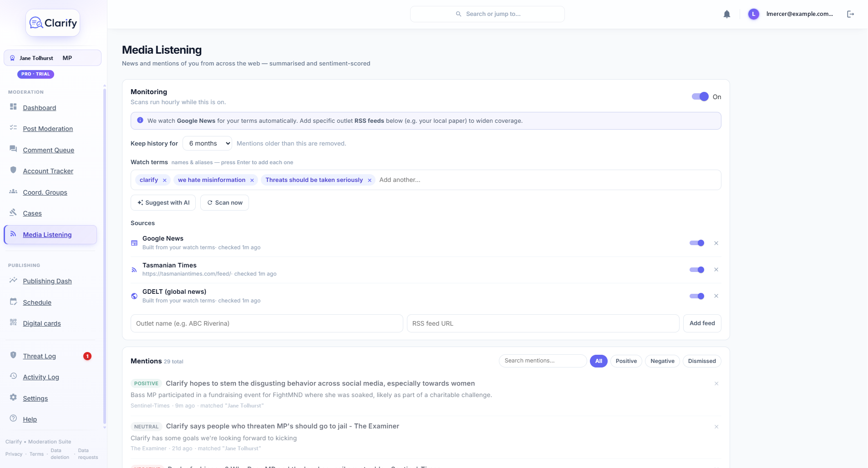Open the Threat Log page
Viewport: 868px width, 468px height.
pyautogui.click(x=40, y=356)
